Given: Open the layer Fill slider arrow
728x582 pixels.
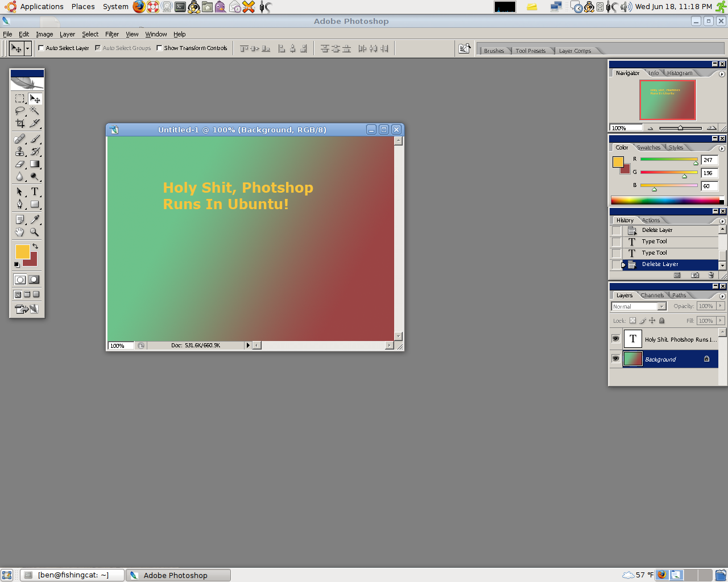Looking at the screenshot, I should tap(721, 321).
